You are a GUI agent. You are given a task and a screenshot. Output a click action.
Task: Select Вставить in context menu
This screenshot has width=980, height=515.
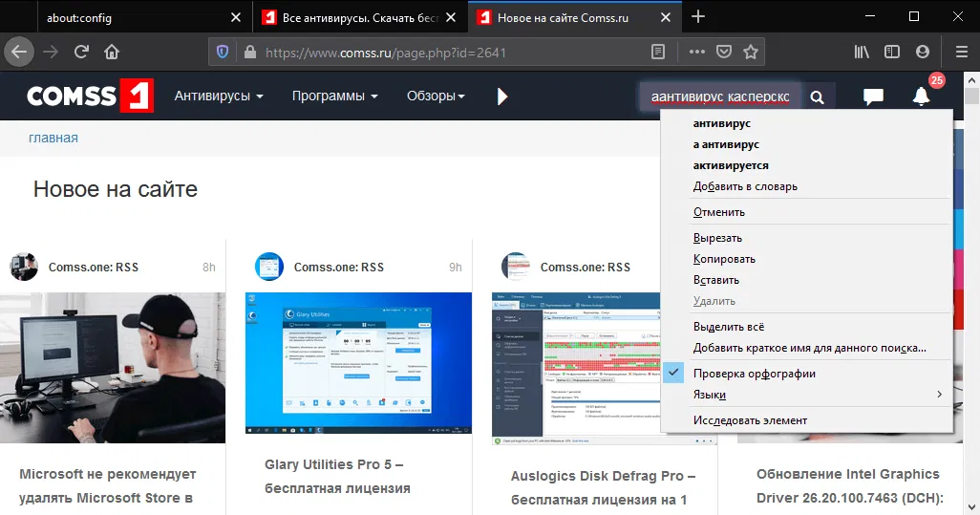[807, 280]
